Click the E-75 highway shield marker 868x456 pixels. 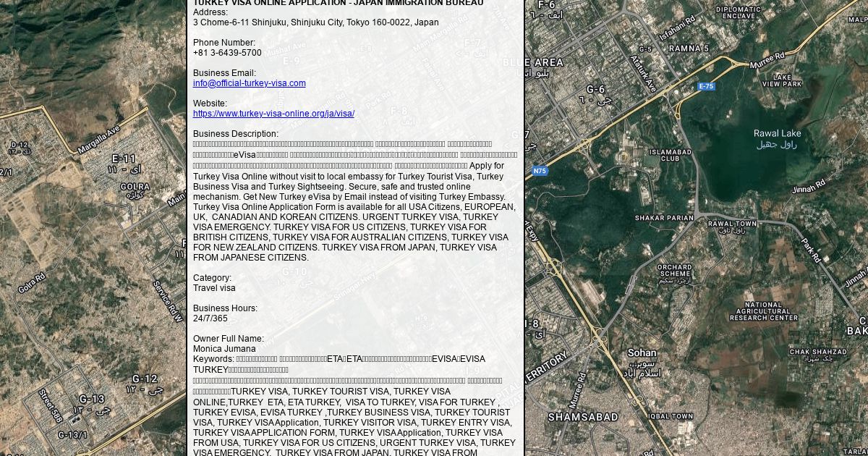click(x=706, y=86)
